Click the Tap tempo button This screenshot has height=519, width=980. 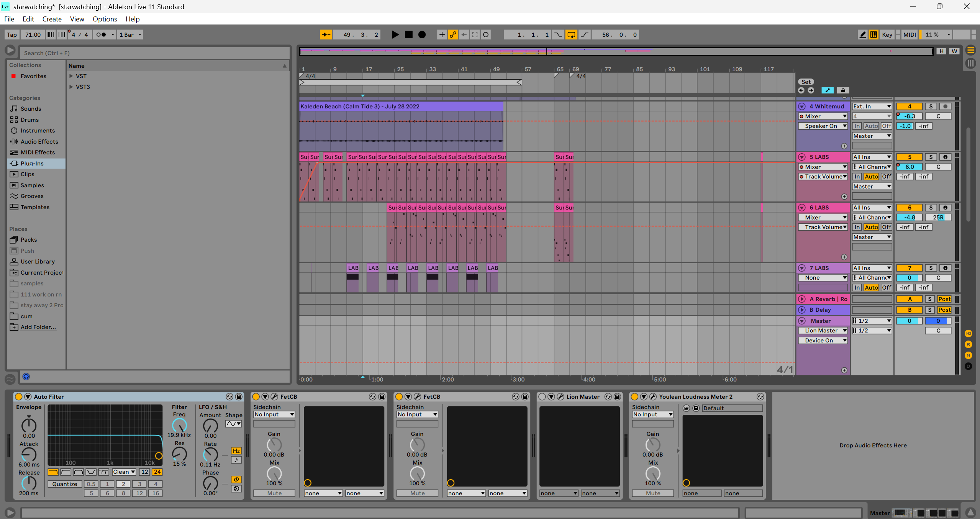pyautogui.click(x=12, y=34)
